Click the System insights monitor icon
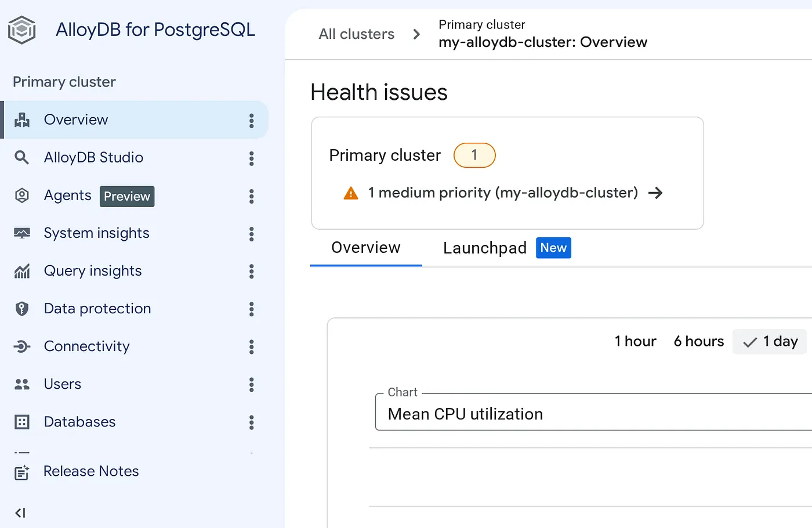 [22, 233]
